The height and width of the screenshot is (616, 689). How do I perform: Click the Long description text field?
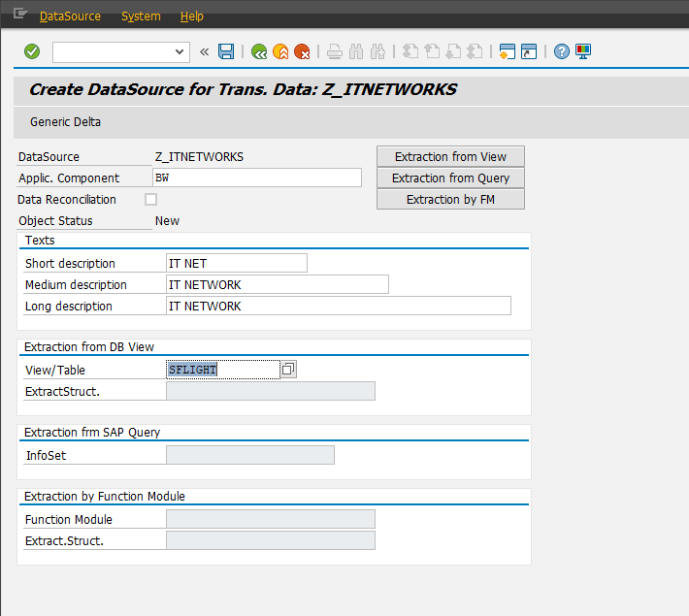pyautogui.click(x=338, y=307)
